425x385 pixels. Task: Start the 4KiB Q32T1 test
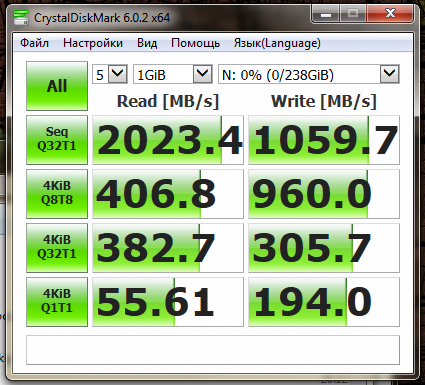pyautogui.click(x=57, y=248)
